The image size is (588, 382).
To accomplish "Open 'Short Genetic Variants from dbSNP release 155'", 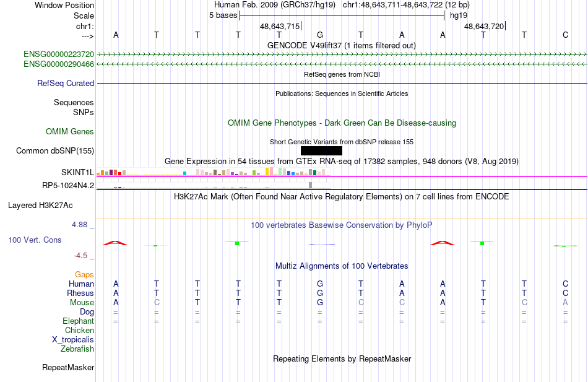I will pyautogui.click(x=342, y=142).
